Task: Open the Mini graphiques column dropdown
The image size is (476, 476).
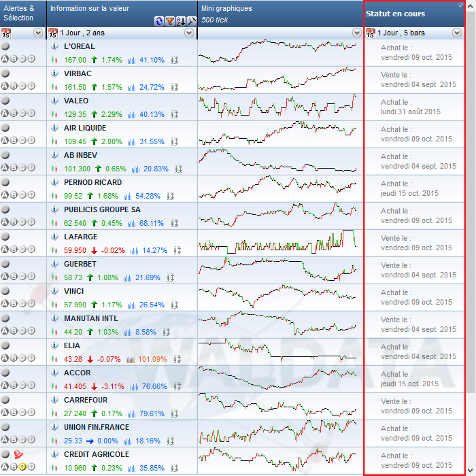Action: click(x=357, y=33)
